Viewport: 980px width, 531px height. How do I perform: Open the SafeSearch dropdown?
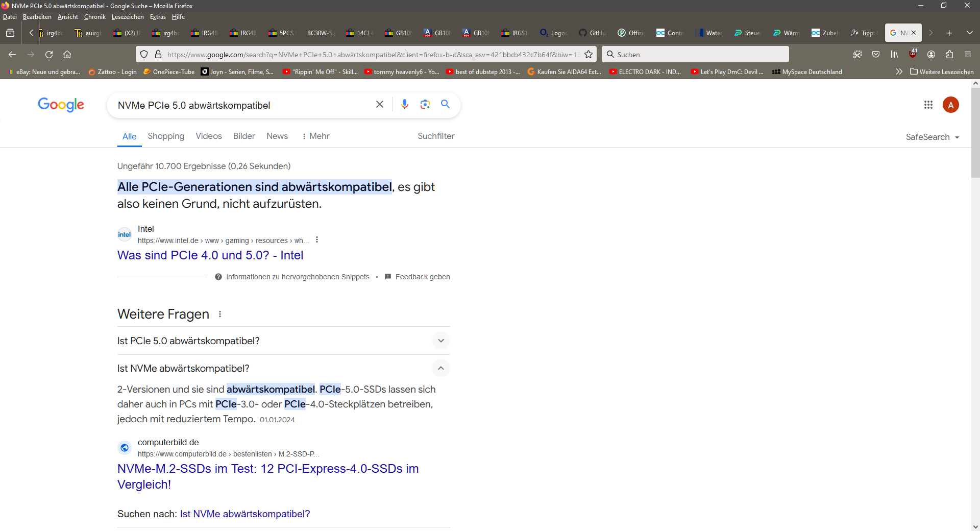pos(933,137)
